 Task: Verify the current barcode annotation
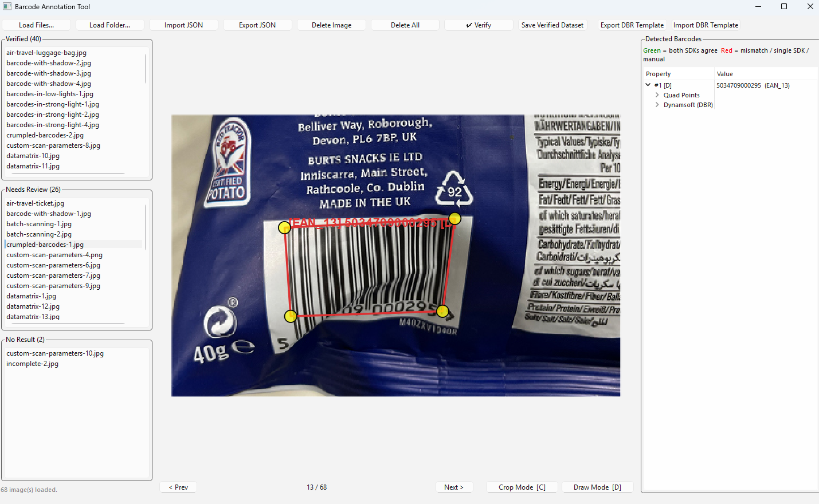coord(479,25)
